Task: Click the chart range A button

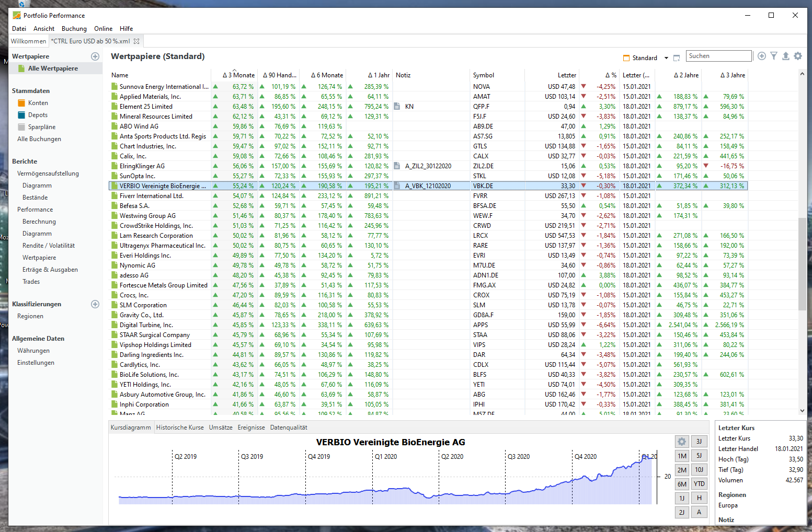Action: [699, 512]
